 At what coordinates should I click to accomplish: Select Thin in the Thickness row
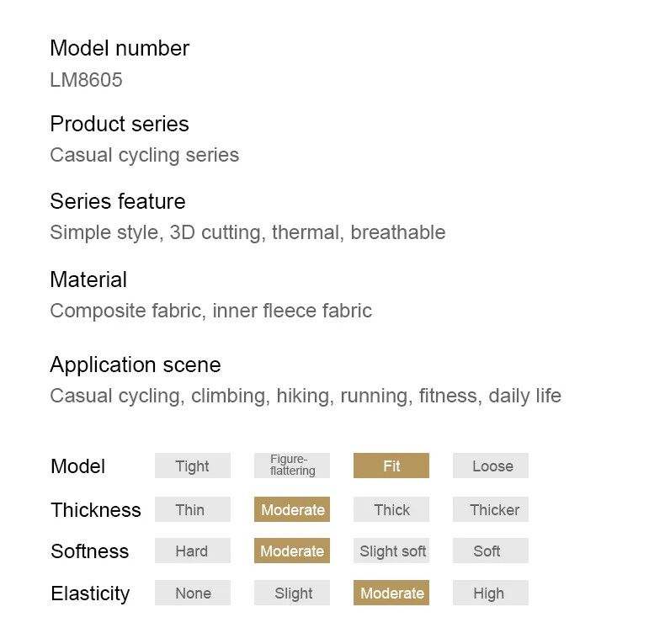193,509
